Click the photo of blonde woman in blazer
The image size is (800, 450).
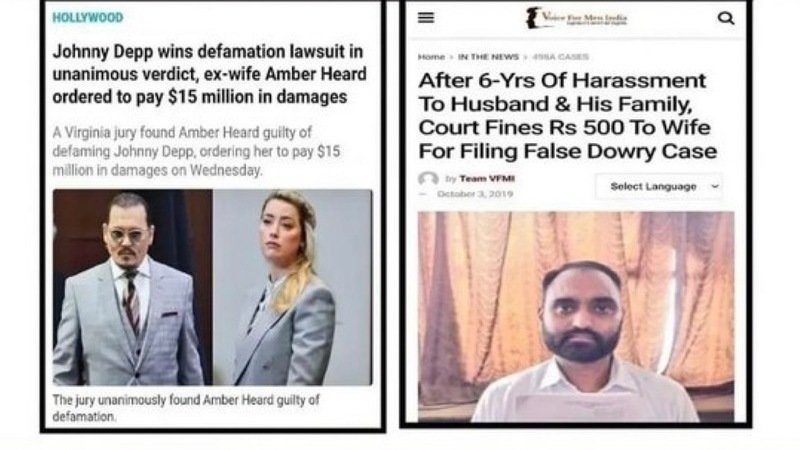coord(292,287)
